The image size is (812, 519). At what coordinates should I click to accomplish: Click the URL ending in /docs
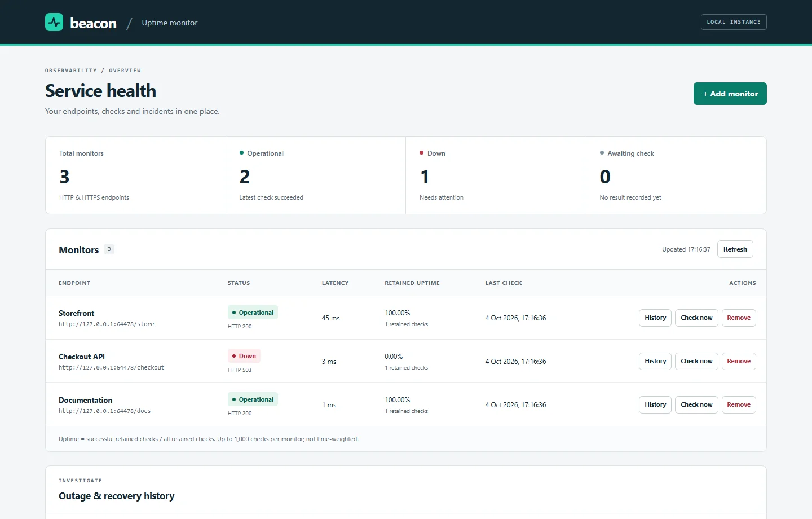105,411
